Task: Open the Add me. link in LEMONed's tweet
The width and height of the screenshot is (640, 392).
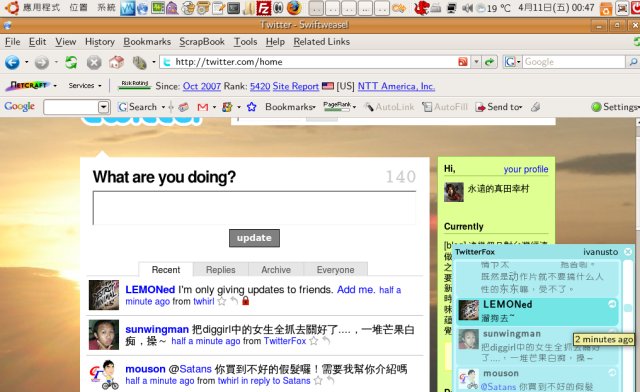Action: (x=356, y=290)
